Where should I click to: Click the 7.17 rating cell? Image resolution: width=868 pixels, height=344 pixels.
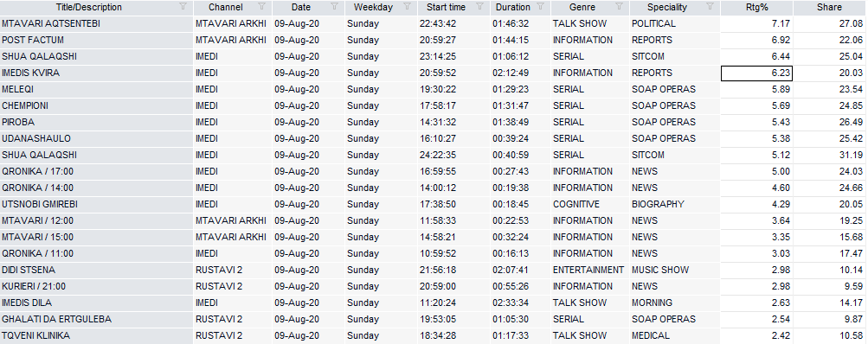(756, 24)
